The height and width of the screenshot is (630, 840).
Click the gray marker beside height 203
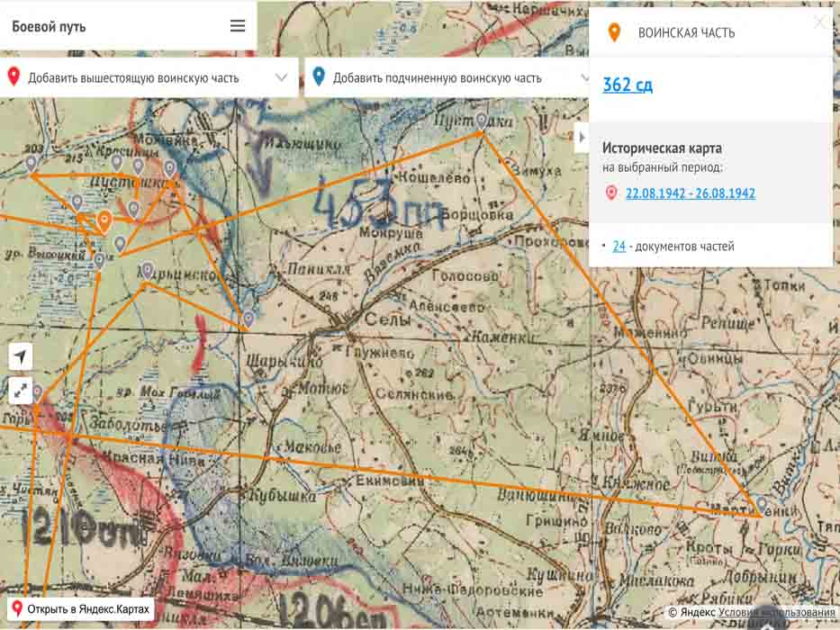pos(32,163)
